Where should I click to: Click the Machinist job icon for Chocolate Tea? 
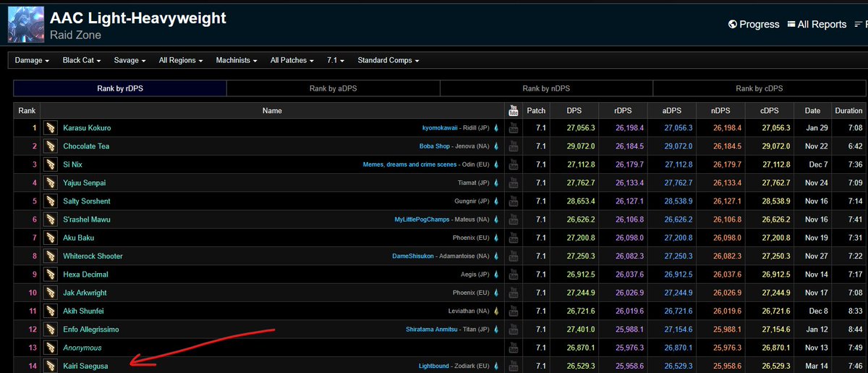51,146
